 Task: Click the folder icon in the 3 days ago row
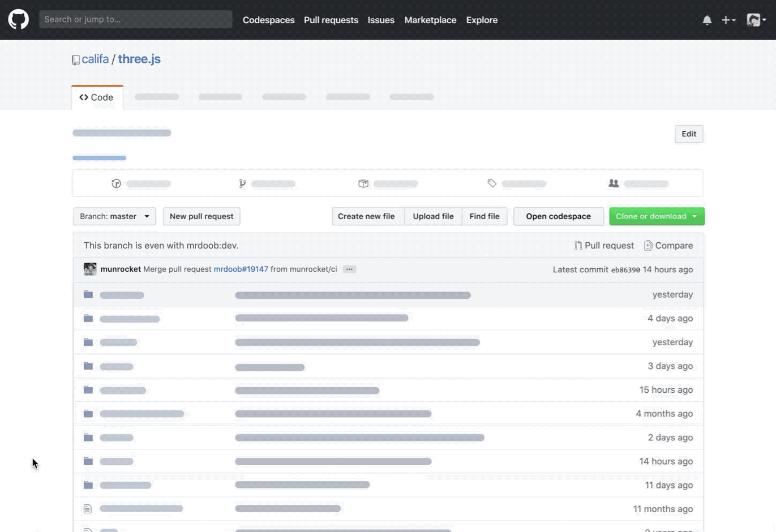click(x=88, y=366)
